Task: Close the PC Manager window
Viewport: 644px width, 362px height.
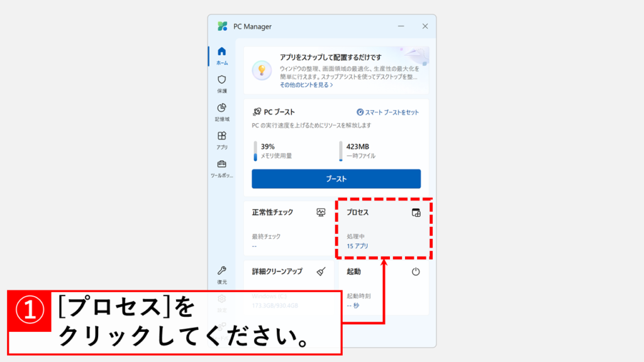Action: click(x=425, y=26)
